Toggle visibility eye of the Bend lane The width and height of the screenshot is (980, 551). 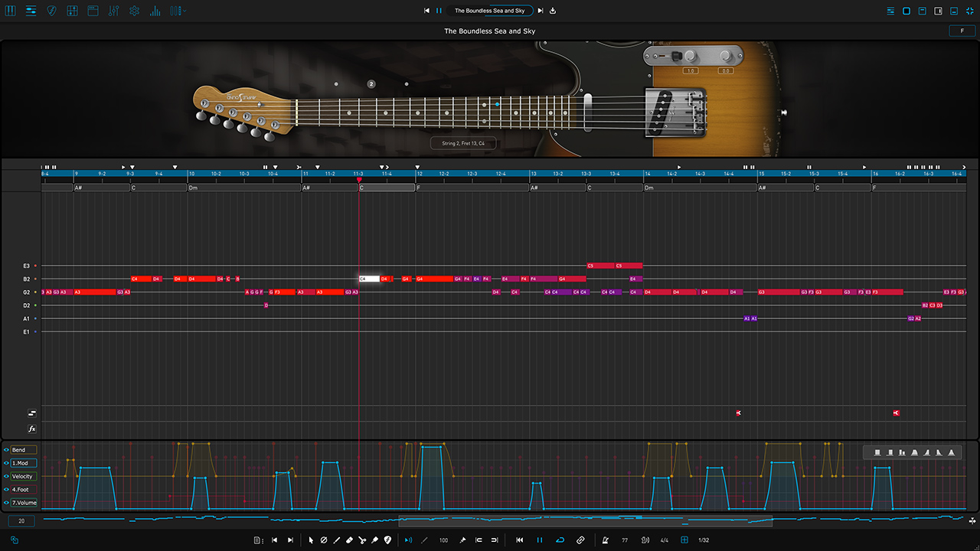point(5,450)
